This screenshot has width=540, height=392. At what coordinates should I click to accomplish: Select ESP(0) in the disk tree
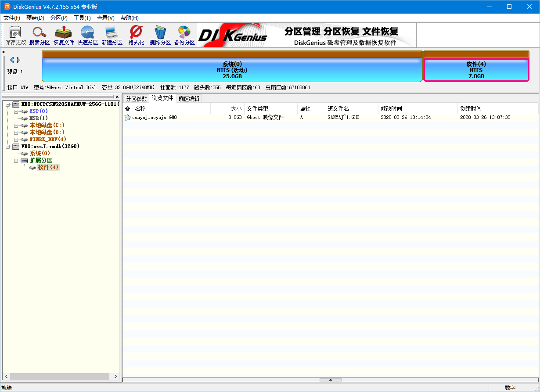point(39,111)
